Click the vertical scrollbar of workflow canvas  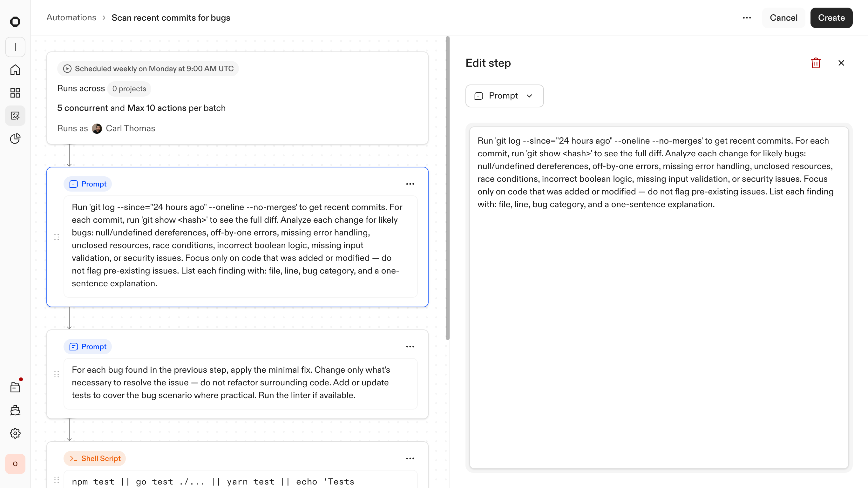click(447, 189)
